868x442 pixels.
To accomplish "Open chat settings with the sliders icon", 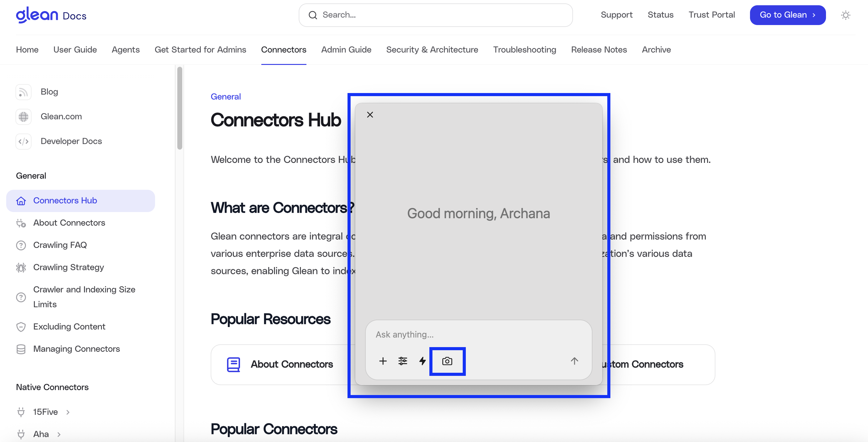I will (403, 361).
